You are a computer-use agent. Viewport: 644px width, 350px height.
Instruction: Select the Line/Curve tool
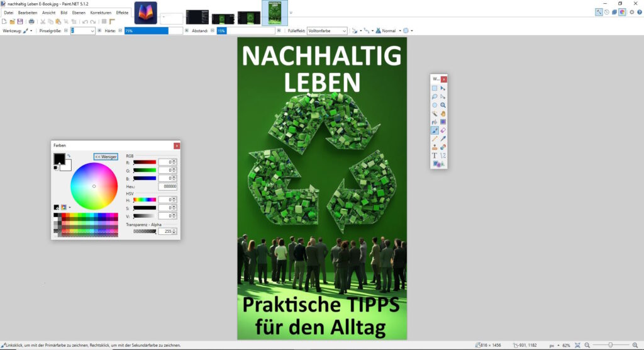[x=443, y=155]
